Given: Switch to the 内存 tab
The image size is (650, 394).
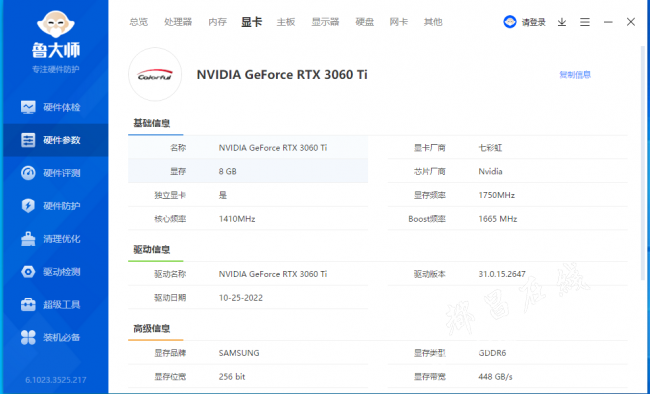Looking at the screenshot, I should [x=217, y=22].
